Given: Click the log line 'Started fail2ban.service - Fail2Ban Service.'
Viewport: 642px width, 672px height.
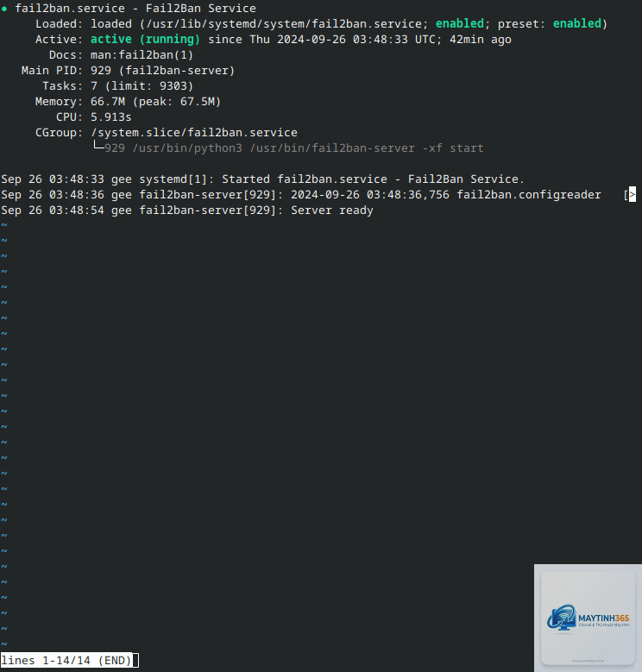Looking at the screenshot, I should [373, 179].
